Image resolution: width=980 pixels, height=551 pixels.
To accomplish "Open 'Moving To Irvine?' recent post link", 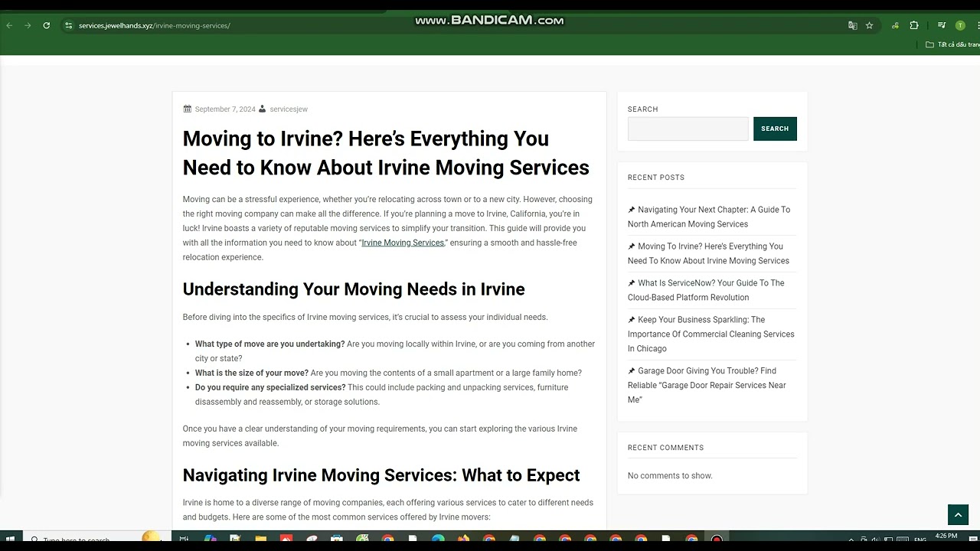I will [x=708, y=253].
